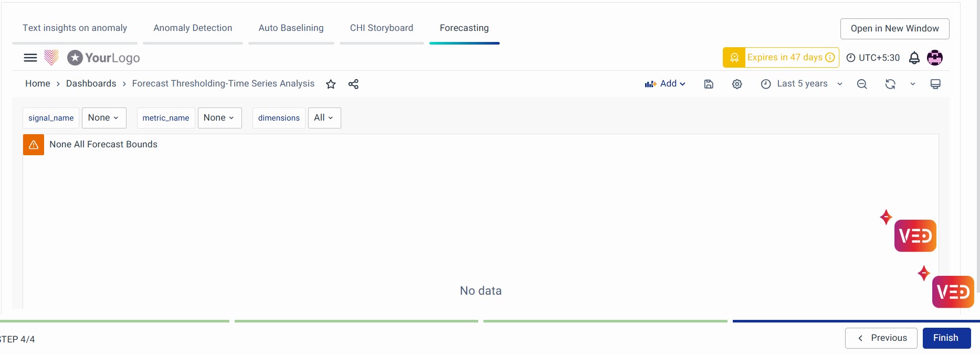Click the panel warning alert icon
The image size is (980, 355).
coord(34,145)
